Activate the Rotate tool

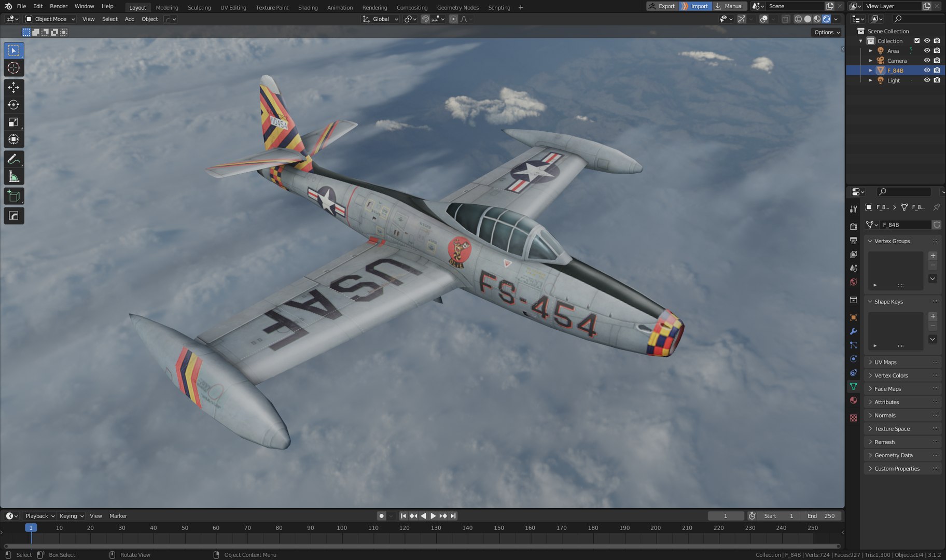pos(13,105)
